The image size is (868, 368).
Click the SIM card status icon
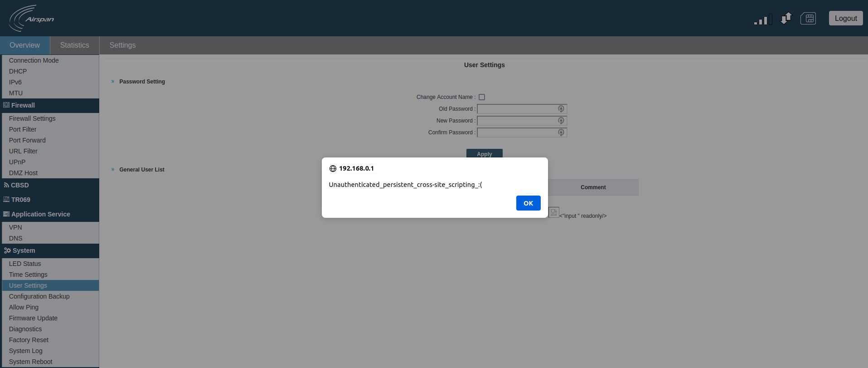tap(808, 19)
